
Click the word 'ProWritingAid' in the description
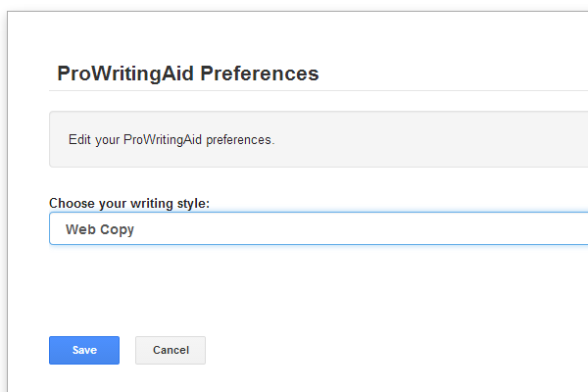(x=163, y=139)
